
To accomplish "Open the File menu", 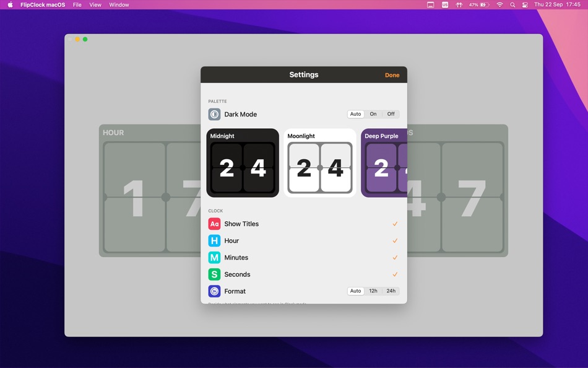I will coord(77,5).
